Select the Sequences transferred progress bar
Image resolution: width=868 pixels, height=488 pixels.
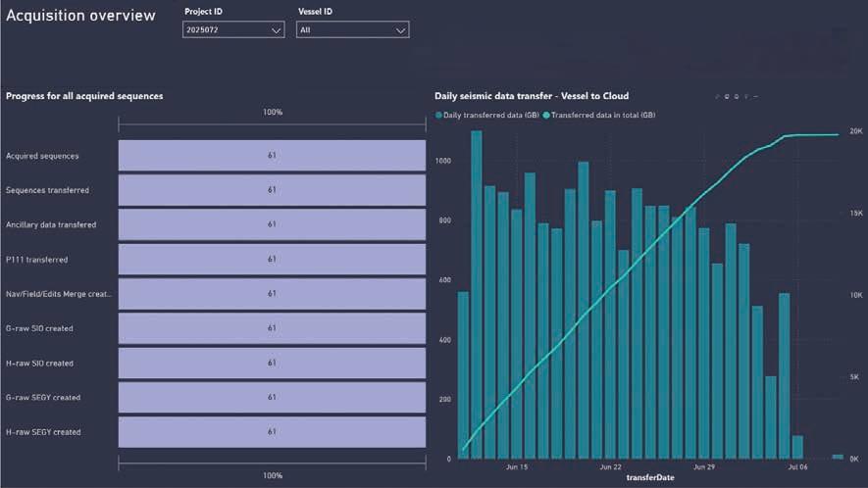tap(272, 190)
